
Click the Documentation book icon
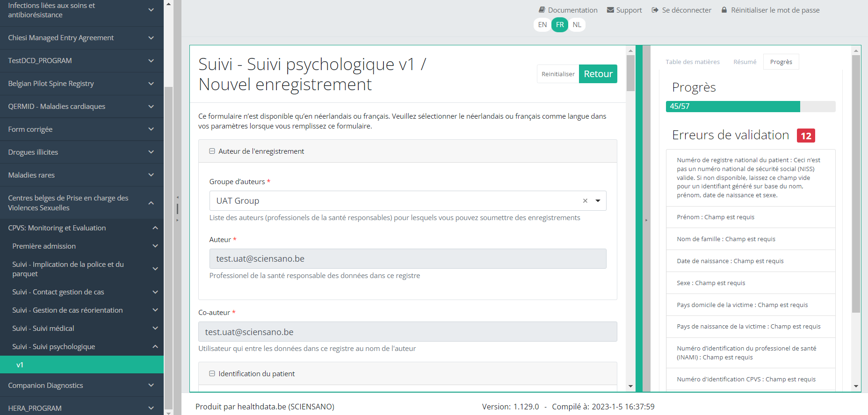[542, 10]
